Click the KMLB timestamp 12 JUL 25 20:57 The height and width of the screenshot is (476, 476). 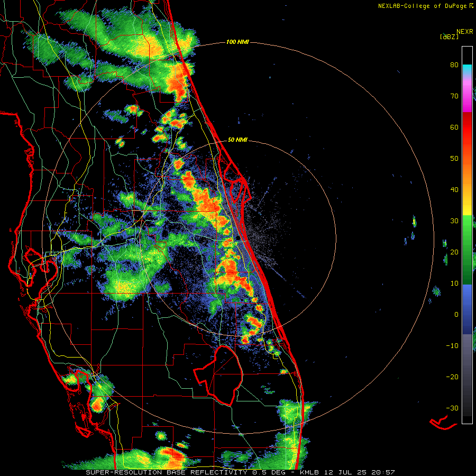(347, 472)
